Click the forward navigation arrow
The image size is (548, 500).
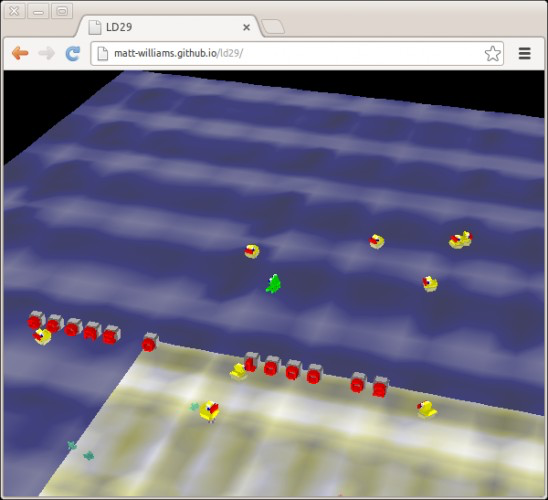[x=46, y=53]
